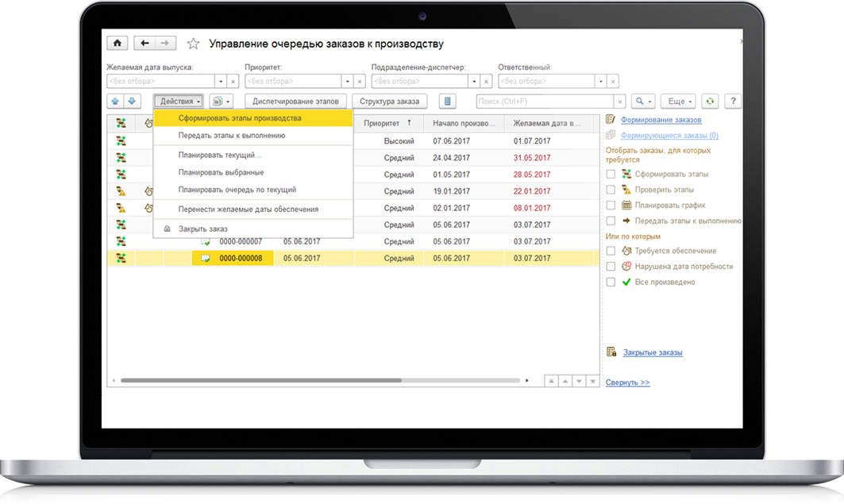844x504 pixels.
Task: Tick Передать этапы к выполнению checkbox
Action: (611, 221)
